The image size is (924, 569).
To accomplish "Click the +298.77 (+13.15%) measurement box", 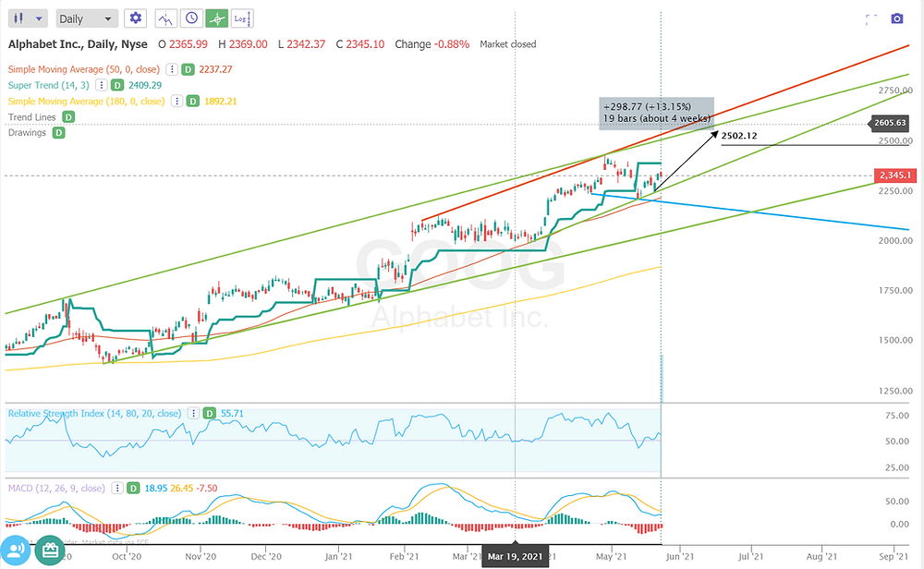I will click(x=656, y=113).
